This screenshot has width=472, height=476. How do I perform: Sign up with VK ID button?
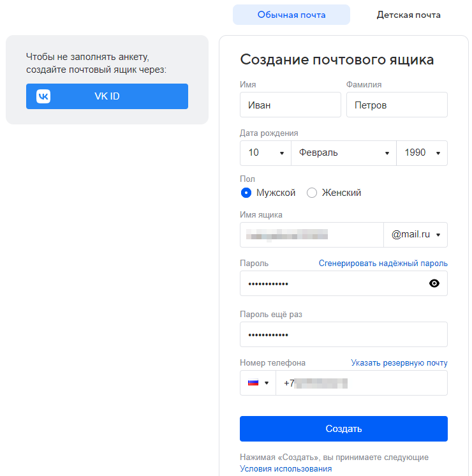(107, 96)
